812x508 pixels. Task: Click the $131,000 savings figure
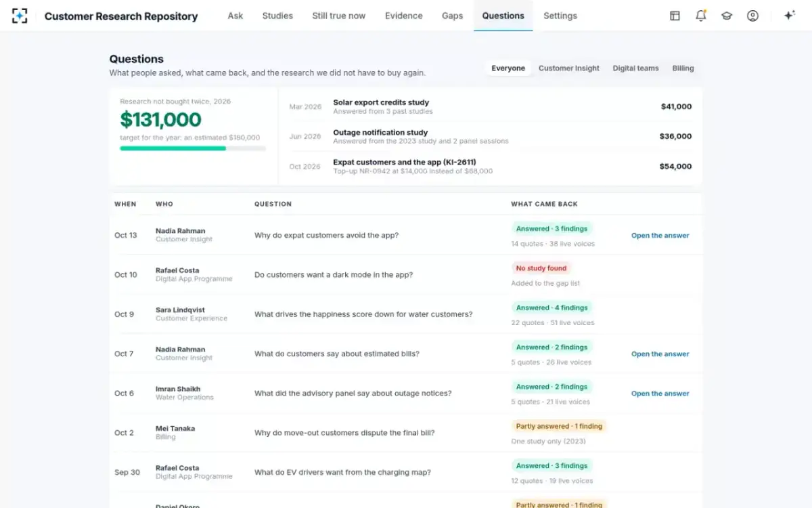tap(160, 120)
